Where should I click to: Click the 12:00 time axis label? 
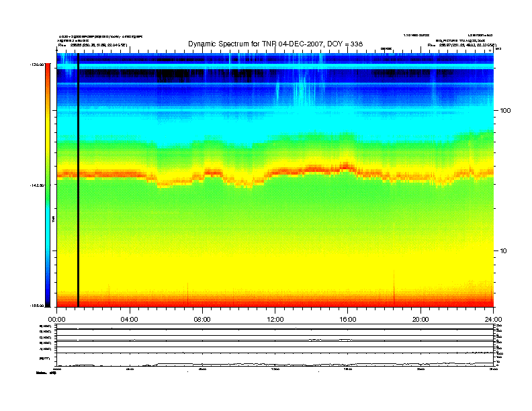coord(275,320)
